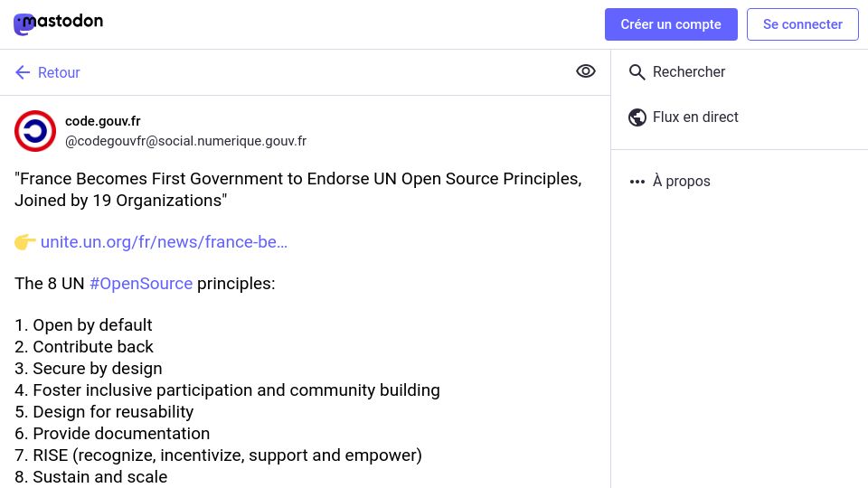Click the text '6. Provide documentation'

[112, 433]
